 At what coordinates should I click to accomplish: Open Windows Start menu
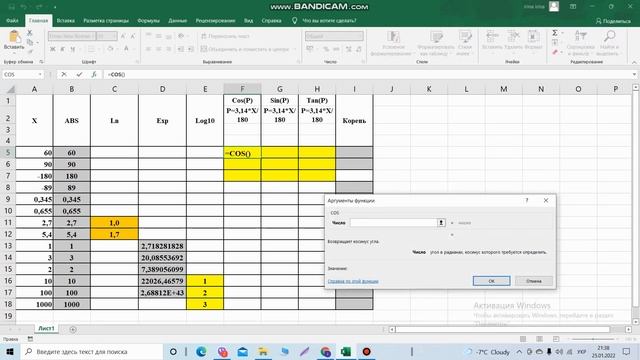coord(9,351)
